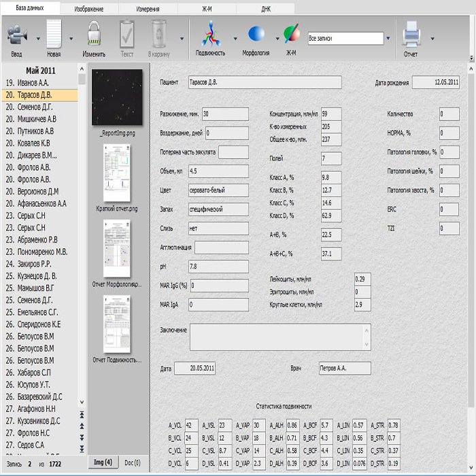Click the Отчет printer icon

(x=411, y=34)
